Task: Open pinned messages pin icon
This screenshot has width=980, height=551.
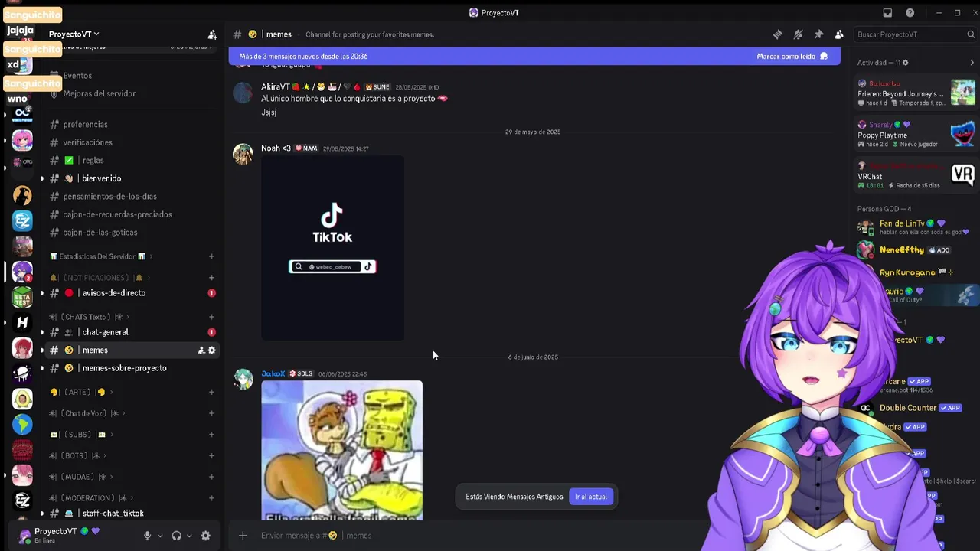Action: tap(818, 34)
